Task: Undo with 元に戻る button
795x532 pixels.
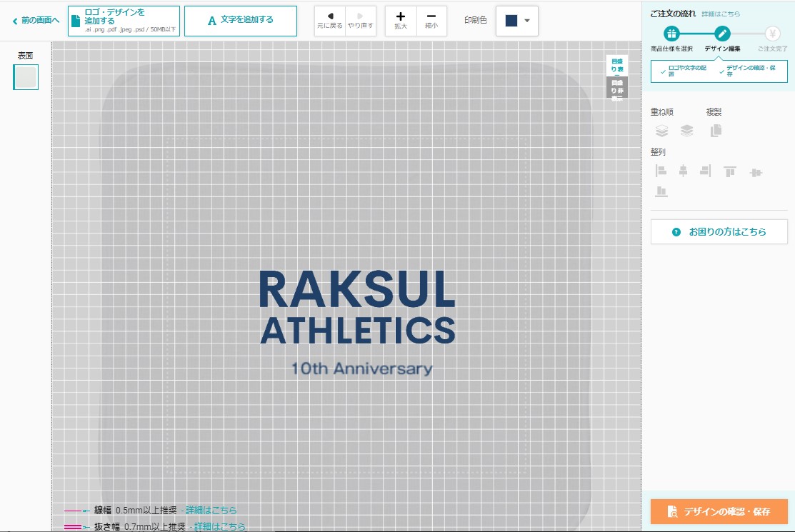Action: [329, 21]
